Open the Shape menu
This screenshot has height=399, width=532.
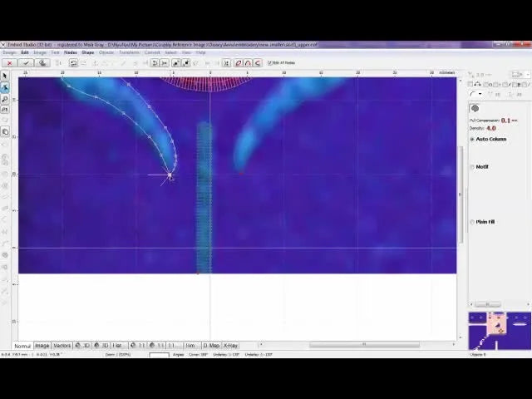point(87,52)
